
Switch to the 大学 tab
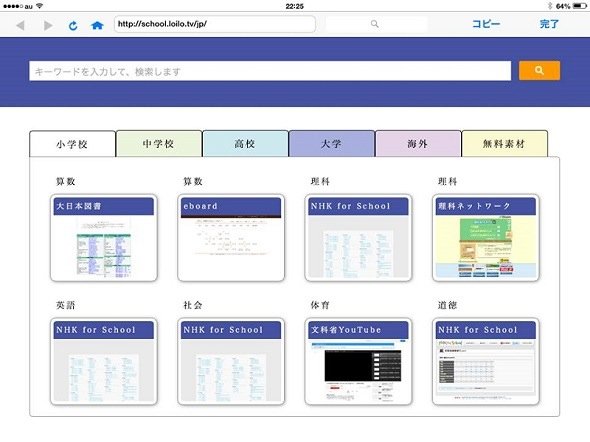coord(331,144)
